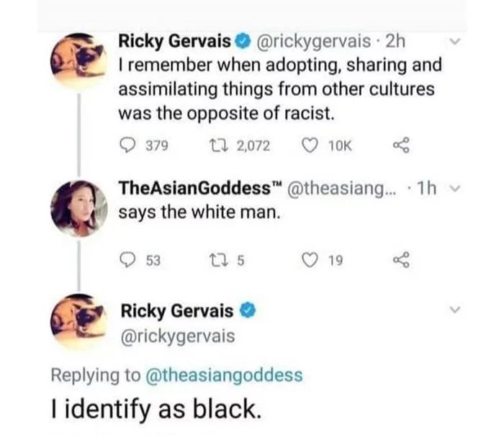Reply to Ricky Gervais's first tweet

tap(127, 145)
